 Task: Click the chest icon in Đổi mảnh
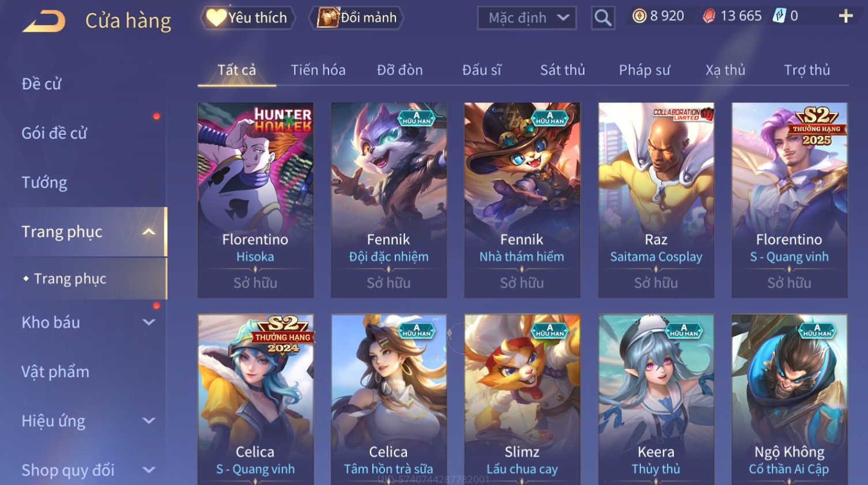[x=328, y=17]
